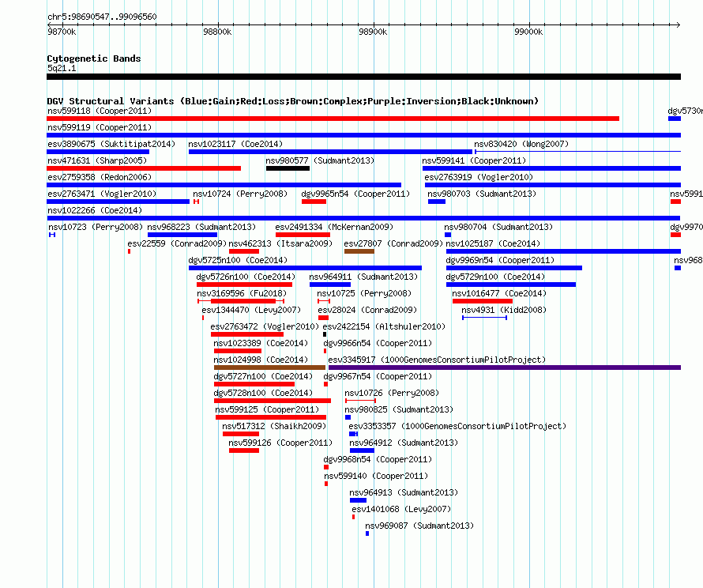
Task: Open the nsv462313 (Itsara2009) variant
Action: coord(280,243)
